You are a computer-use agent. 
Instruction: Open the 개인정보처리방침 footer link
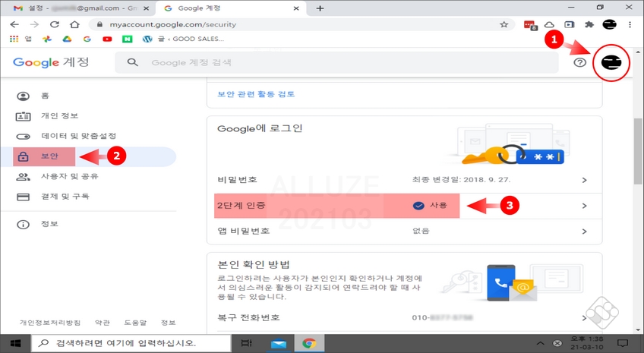click(x=50, y=323)
